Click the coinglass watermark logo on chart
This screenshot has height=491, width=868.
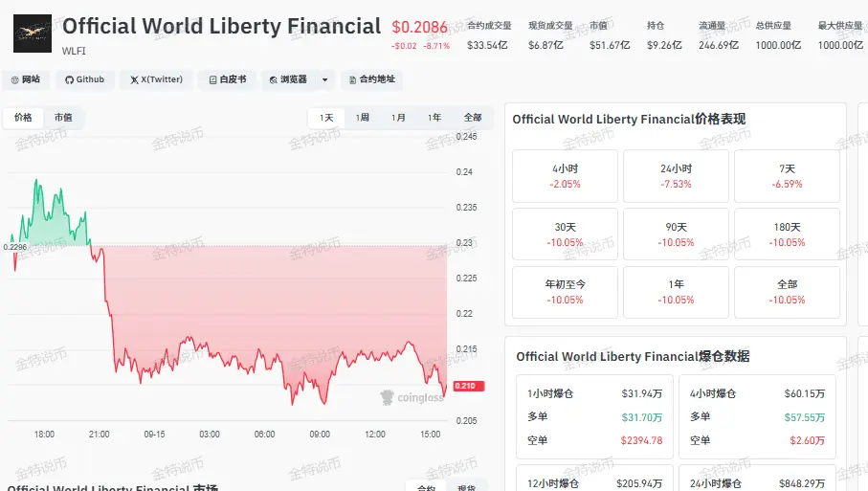point(412,397)
